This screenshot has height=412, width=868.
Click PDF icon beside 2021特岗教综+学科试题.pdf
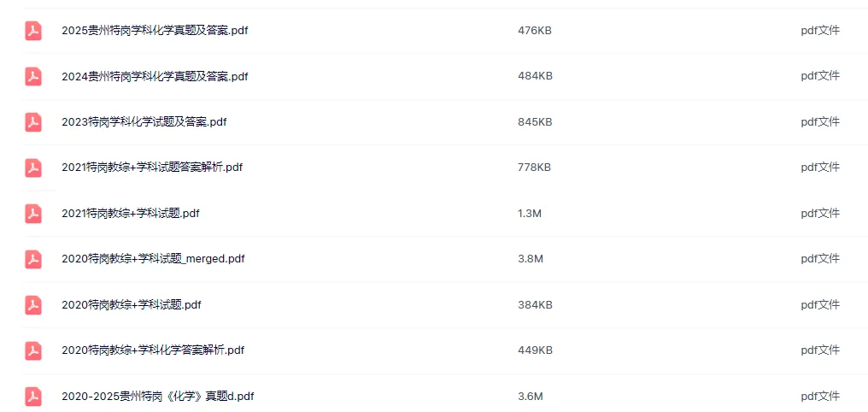pos(33,213)
